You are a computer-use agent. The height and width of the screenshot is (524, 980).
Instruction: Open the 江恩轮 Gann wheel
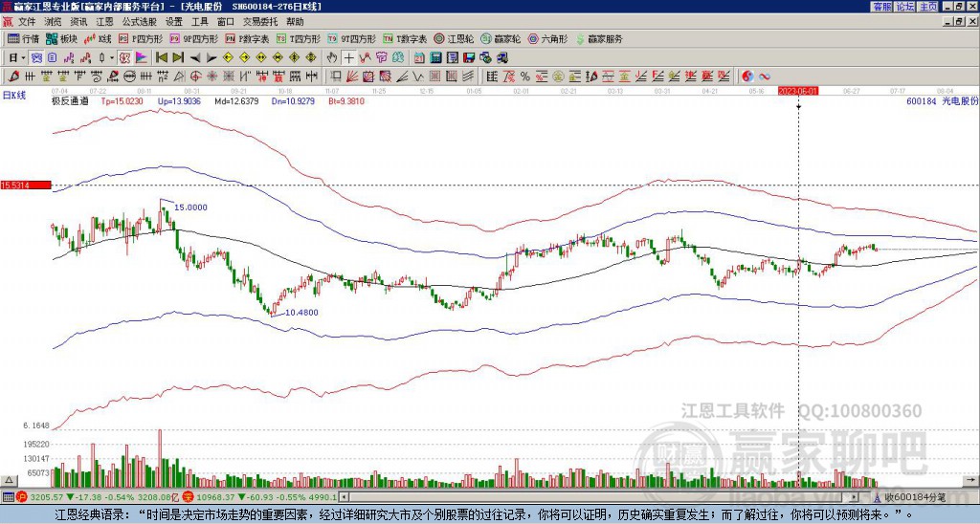455,38
